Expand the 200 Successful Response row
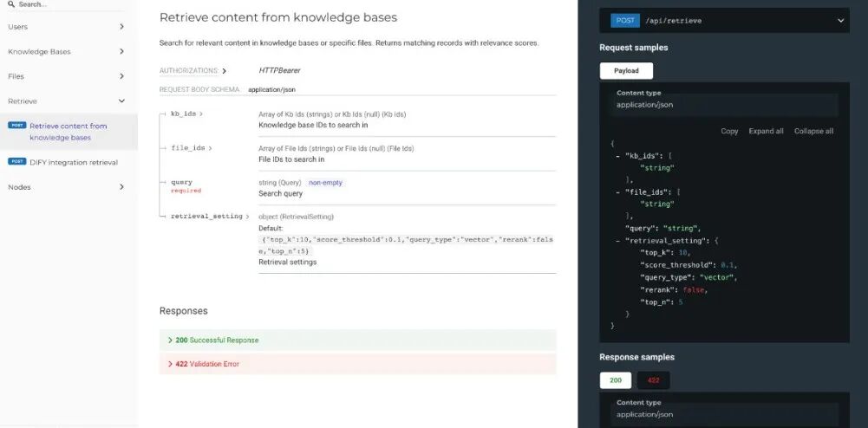This screenshot has height=428, width=868. [217, 340]
